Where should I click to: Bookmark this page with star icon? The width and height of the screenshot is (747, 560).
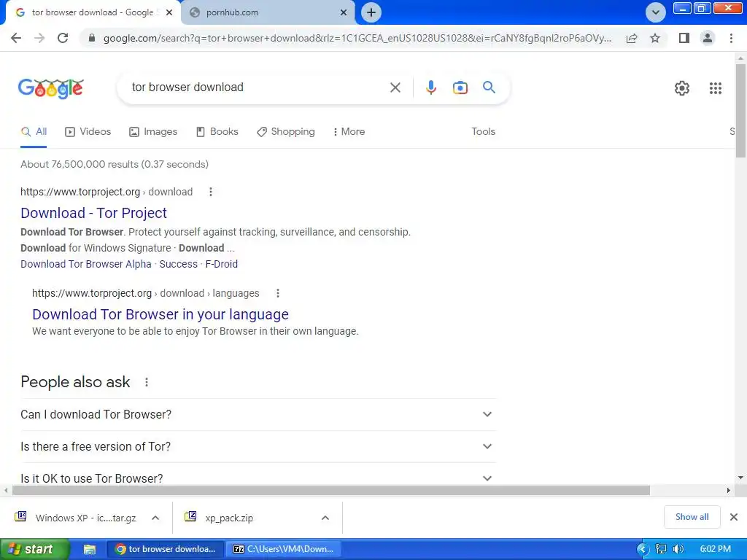[x=655, y=38]
